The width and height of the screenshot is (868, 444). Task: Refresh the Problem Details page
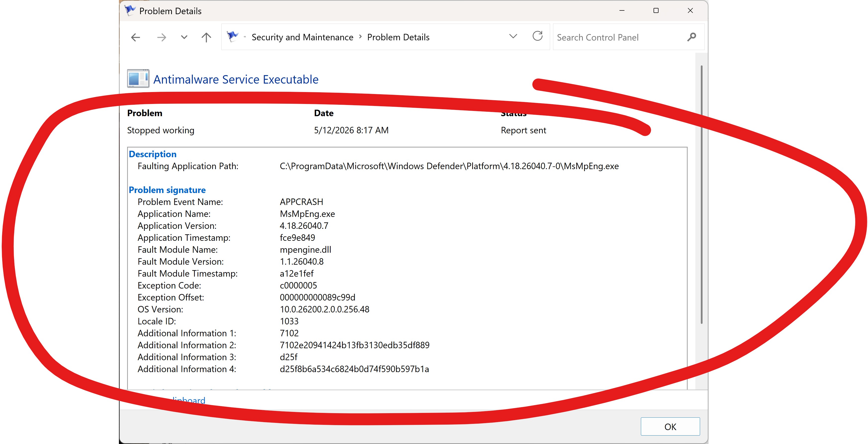(537, 36)
